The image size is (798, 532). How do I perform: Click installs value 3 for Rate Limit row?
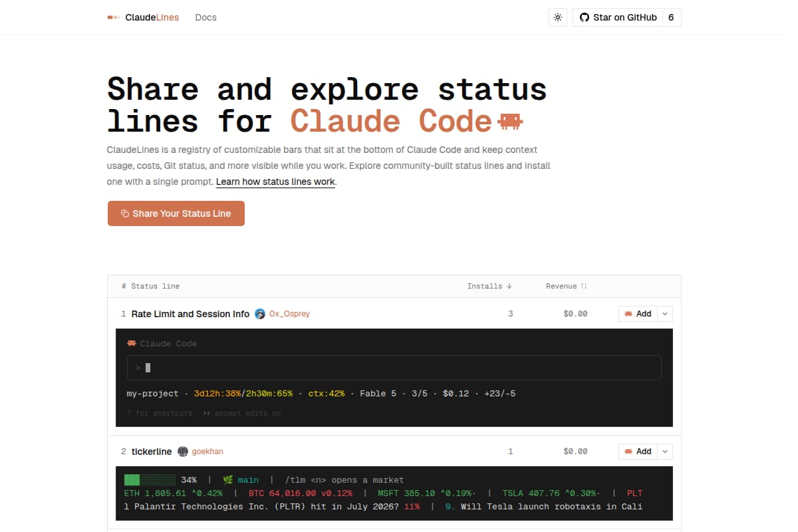coord(511,314)
